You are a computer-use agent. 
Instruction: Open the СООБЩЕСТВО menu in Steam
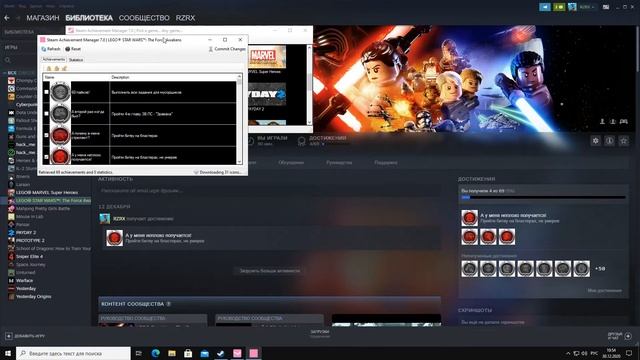point(144,18)
